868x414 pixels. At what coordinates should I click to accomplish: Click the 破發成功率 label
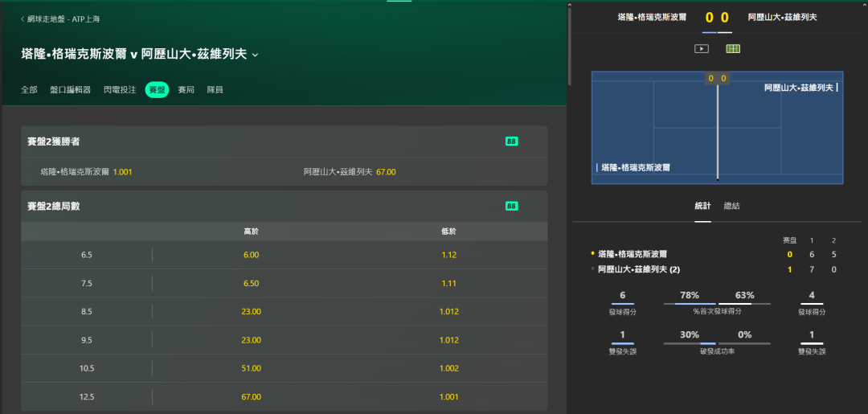717,351
